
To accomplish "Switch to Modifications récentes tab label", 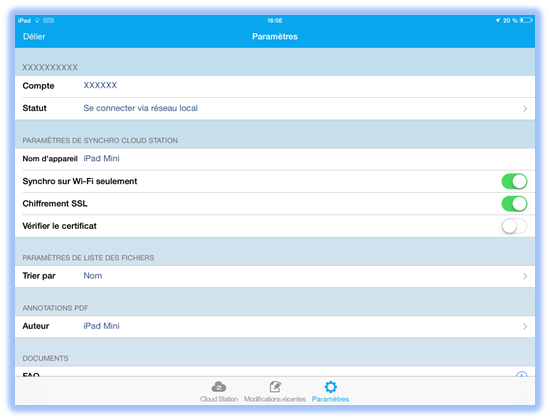I will tap(275, 399).
